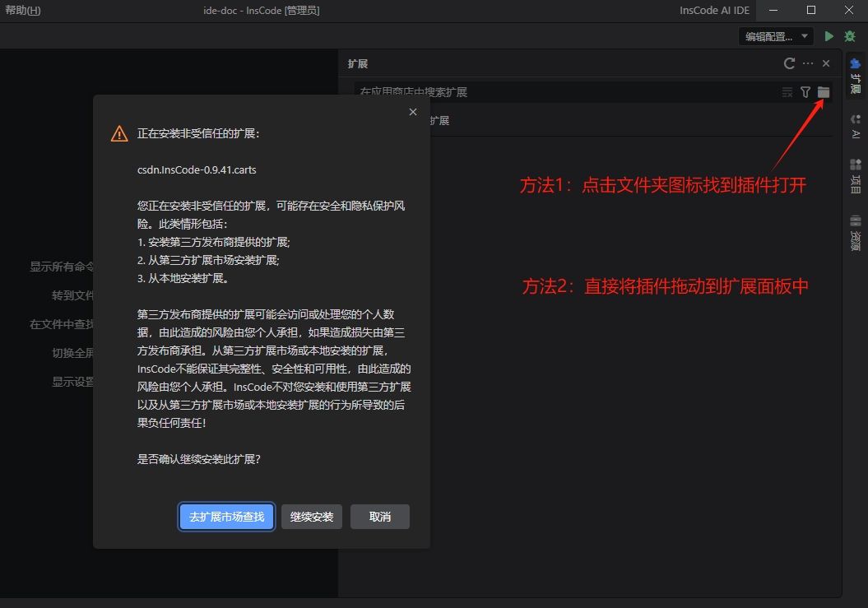Run the current configuration with the green play icon
Viewport: 868px width, 608px height.
click(x=829, y=36)
